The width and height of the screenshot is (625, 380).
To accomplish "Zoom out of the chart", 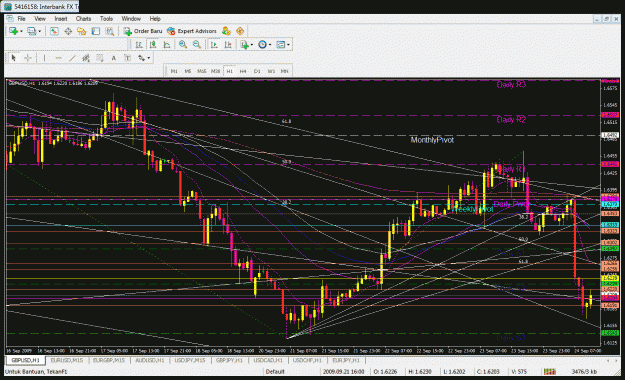I will (197, 44).
